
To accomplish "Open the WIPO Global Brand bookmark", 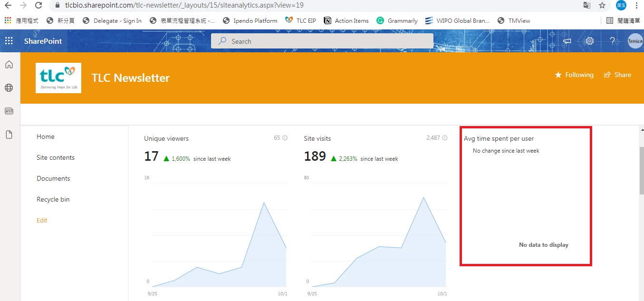I will pos(457,20).
